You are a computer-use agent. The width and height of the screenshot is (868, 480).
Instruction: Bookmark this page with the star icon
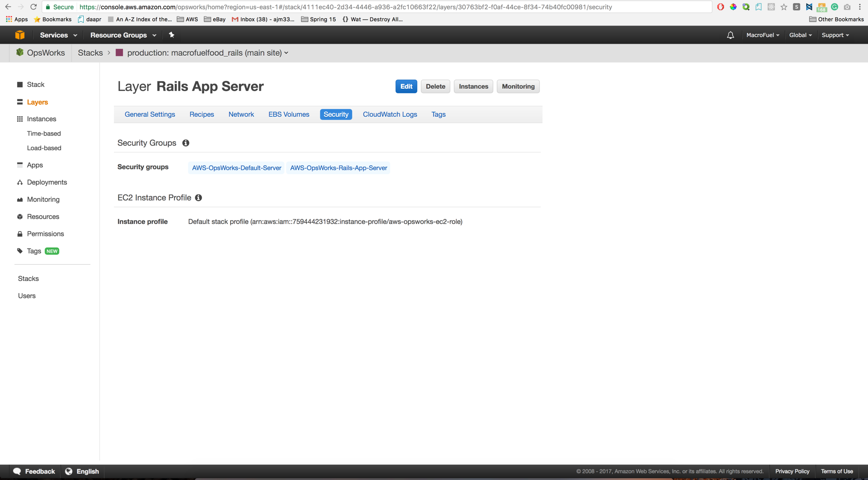(x=784, y=7)
